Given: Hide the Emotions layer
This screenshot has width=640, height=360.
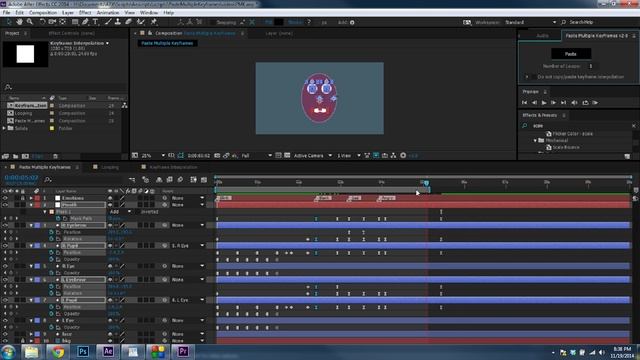Looking at the screenshot, I should 5,198.
